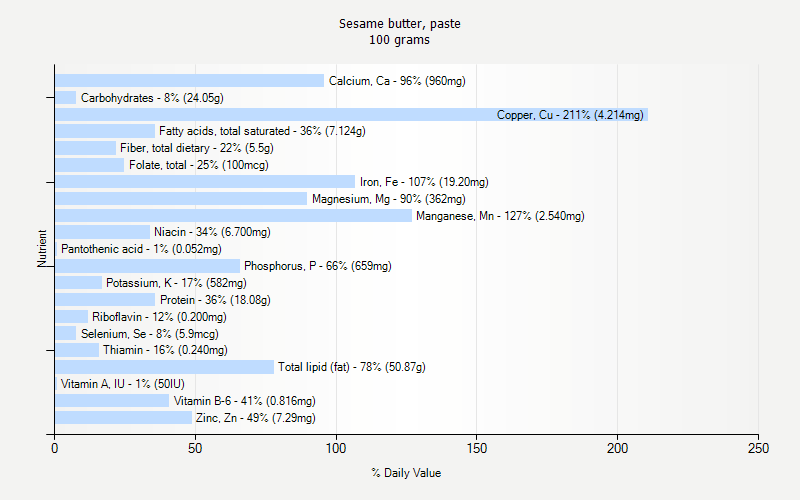This screenshot has width=800, height=500.
Task: Click the chart title Sesame butter, paste
Action: (x=399, y=24)
